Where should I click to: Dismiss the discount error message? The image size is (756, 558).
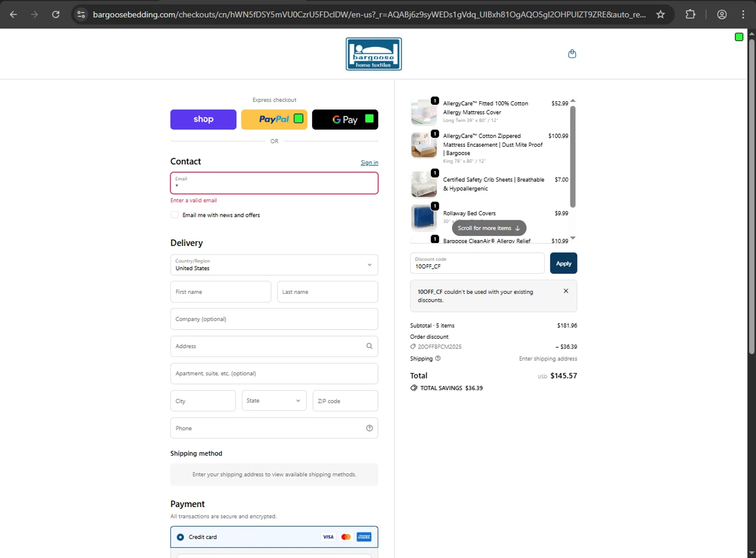click(566, 291)
